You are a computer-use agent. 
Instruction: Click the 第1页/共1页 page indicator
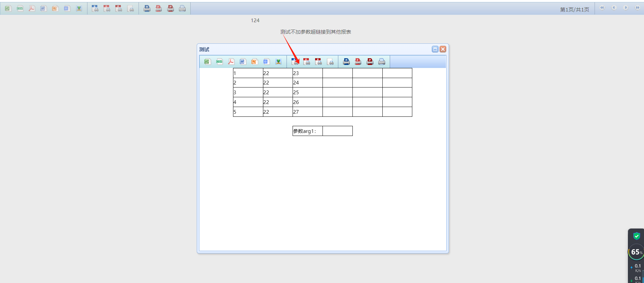(575, 9)
